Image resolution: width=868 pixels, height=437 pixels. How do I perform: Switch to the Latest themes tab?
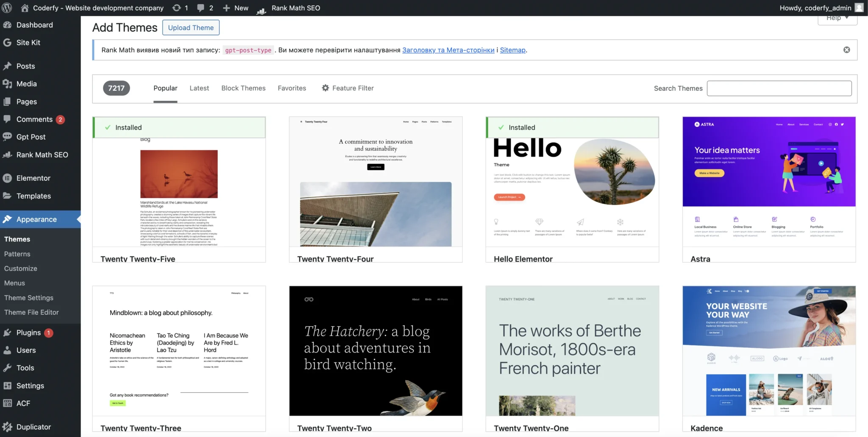coord(199,88)
